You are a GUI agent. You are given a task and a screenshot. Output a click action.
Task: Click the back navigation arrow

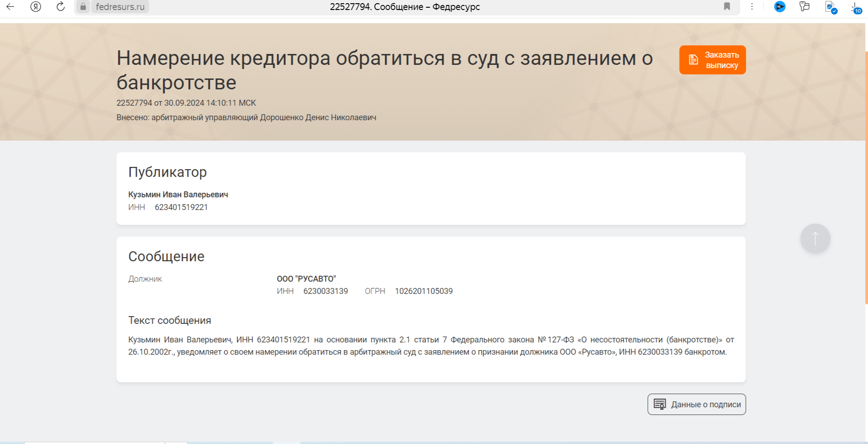point(10,7)
